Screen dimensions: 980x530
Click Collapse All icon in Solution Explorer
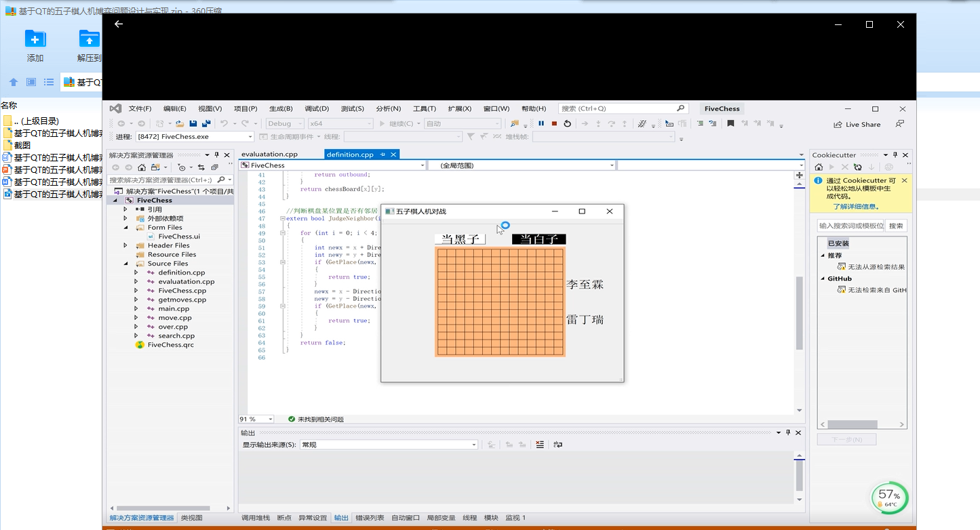pos(214,167)
